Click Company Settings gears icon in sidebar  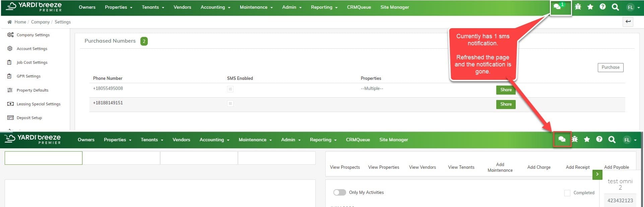click(10, 35)
